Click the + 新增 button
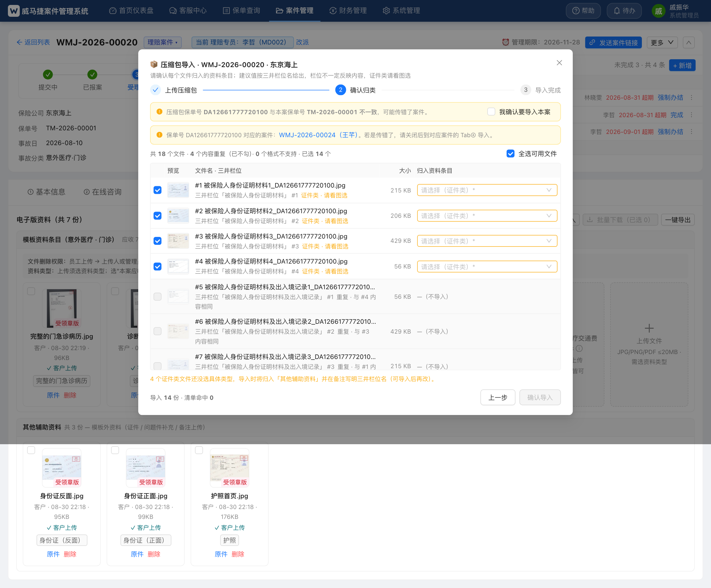The height and width of the screenshot is (588, 711). pyautogui.click(x=682, y=65)
